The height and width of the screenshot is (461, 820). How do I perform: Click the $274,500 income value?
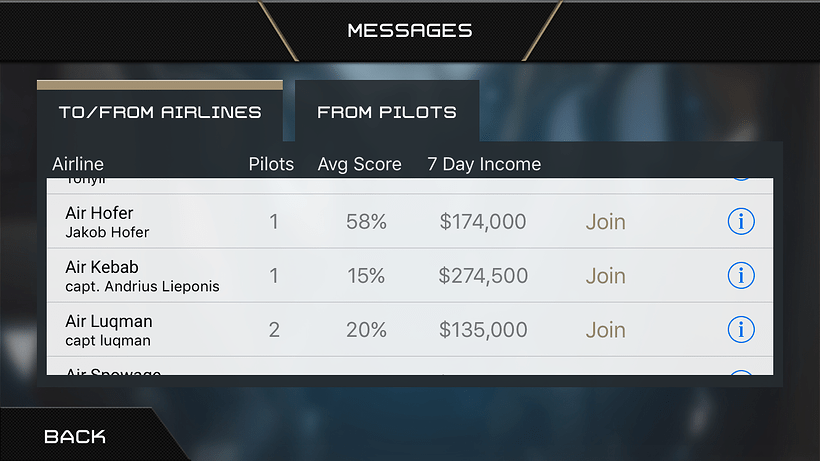[483, 275]
